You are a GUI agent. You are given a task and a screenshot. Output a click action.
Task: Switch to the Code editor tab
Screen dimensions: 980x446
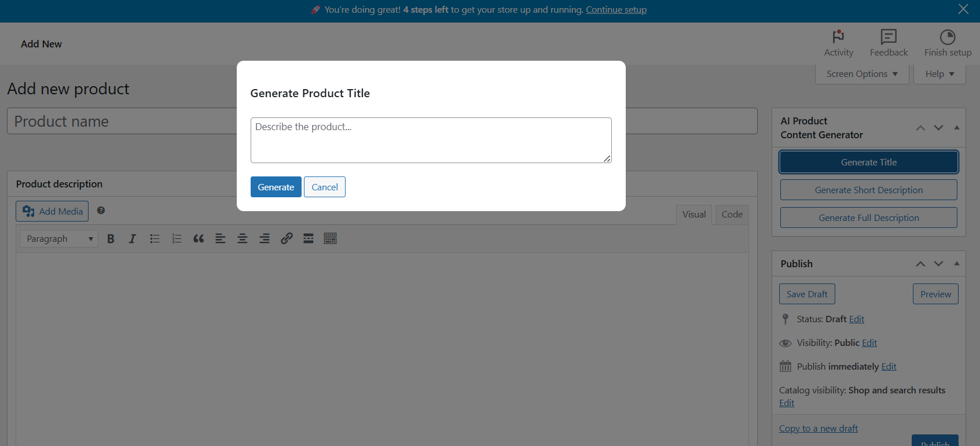click(x=732, y=215)
